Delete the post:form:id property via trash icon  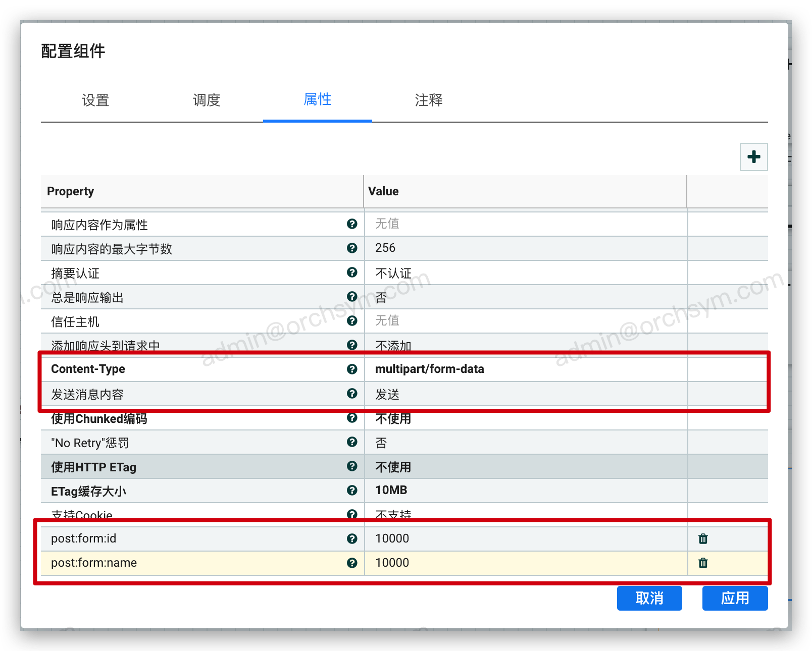(x=703, y=538)
